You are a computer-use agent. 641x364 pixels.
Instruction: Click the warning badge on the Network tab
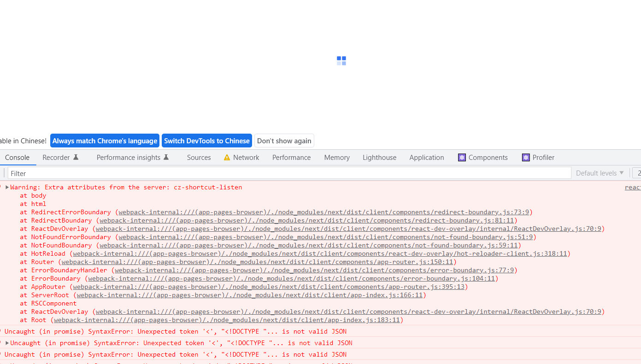click(x=226, y=157)
